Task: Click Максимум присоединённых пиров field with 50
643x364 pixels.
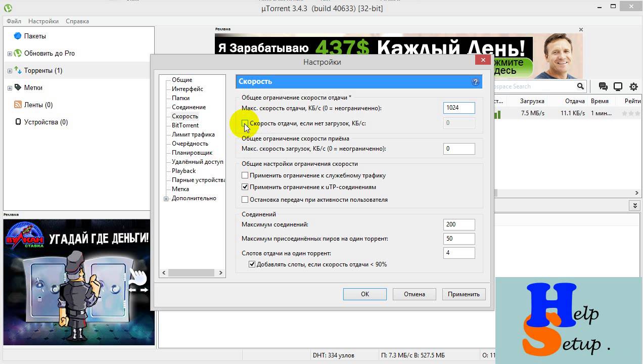Action: pos(459,239)
